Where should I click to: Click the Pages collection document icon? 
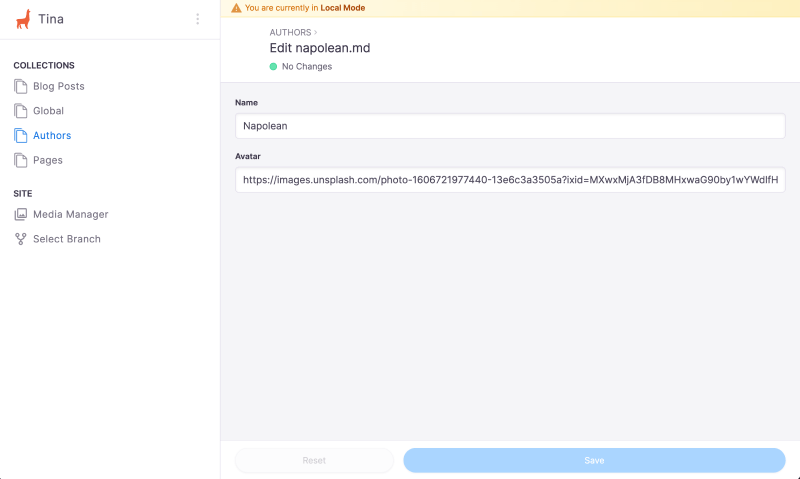21,160
